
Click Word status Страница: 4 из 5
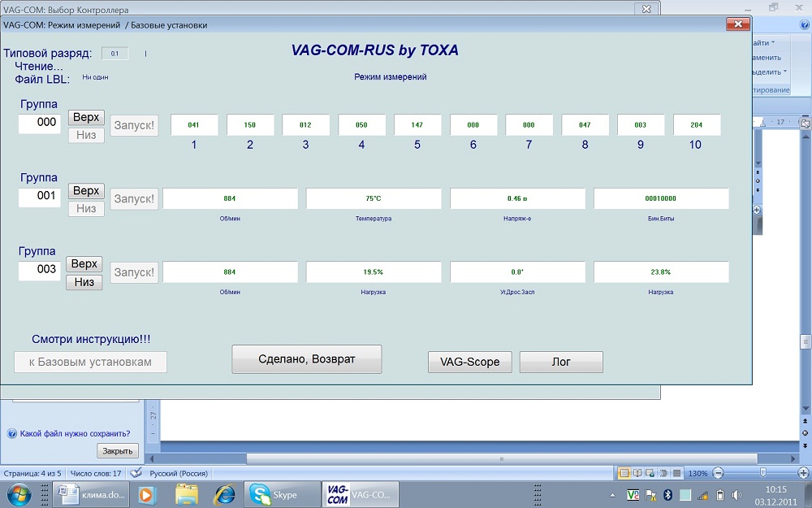(x=32, y=473)
